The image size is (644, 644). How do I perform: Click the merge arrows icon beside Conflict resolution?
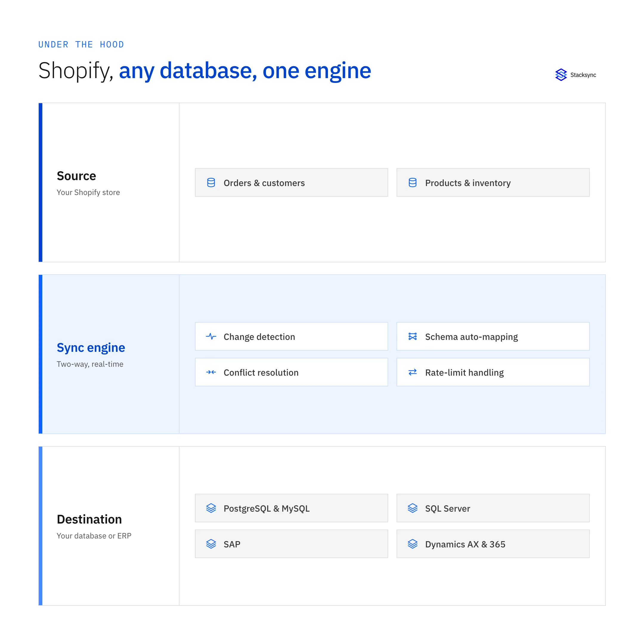[x=211, y=372]
